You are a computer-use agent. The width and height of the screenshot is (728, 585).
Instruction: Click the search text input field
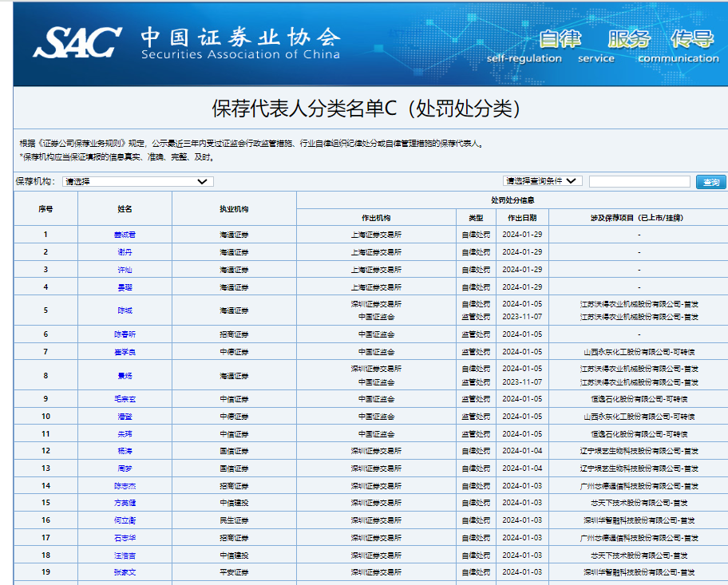[x=639, y=182]
